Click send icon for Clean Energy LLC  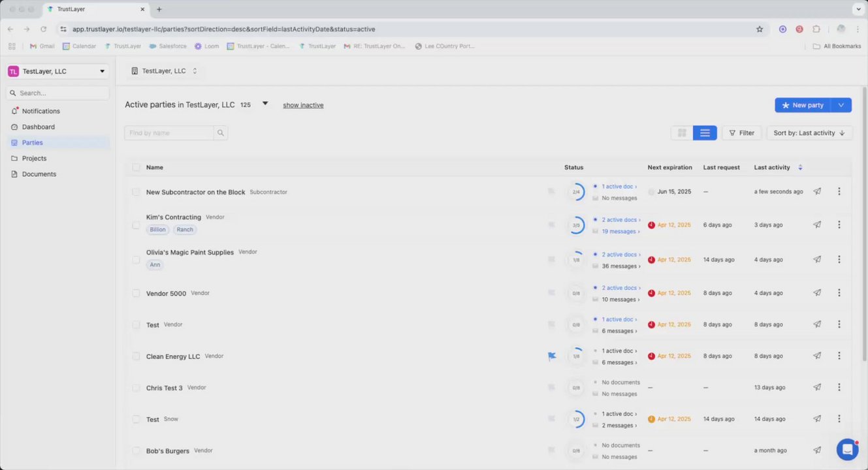(817, 356)
